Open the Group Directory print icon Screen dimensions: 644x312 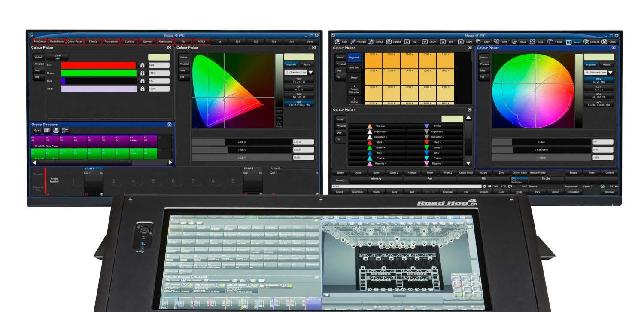[56, 130]
